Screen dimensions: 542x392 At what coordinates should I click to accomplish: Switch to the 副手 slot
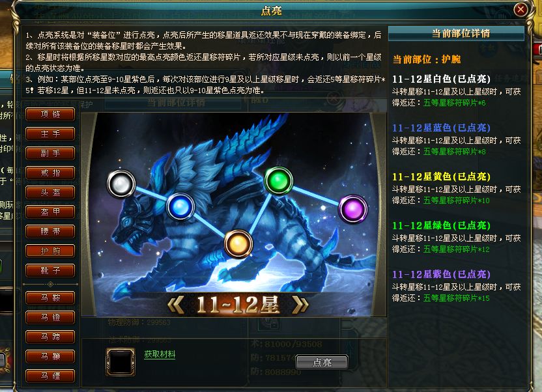coord(50,153)
